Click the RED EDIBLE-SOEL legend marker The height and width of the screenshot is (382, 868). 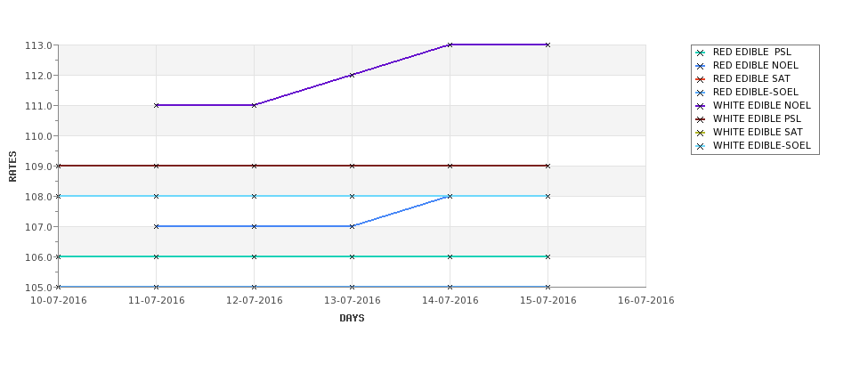click(x=701, y=93)
